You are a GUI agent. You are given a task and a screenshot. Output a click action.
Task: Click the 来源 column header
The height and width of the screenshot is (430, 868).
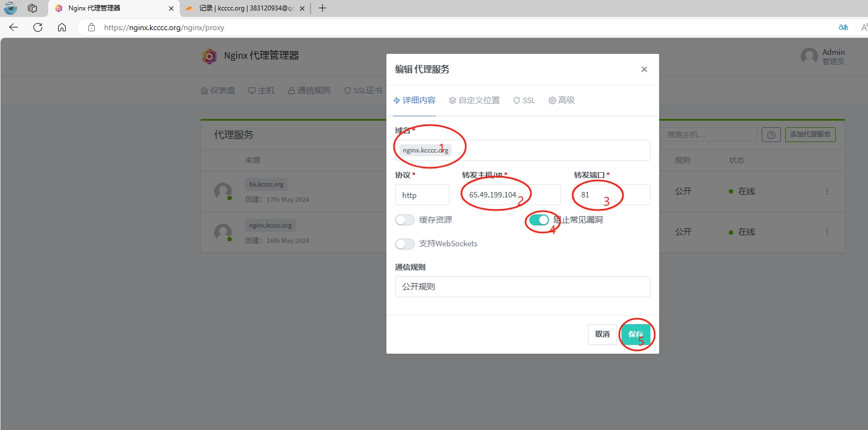tap(253, 161)
